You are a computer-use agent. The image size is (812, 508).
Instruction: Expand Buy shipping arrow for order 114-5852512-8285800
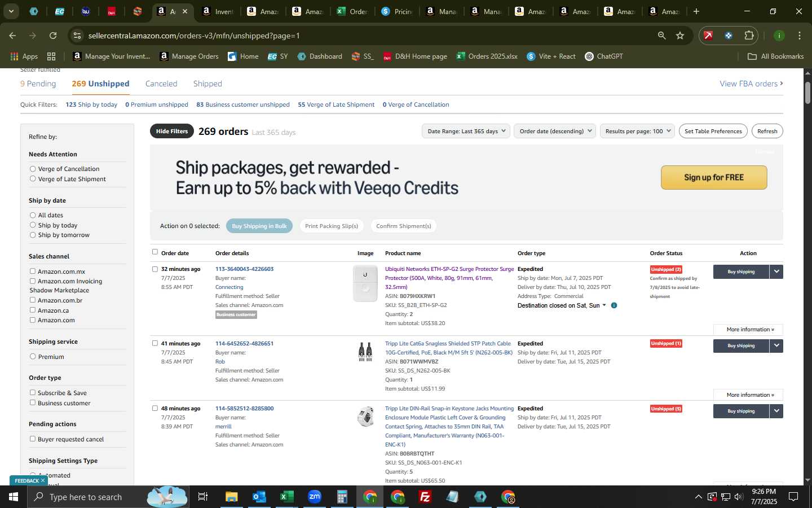tap(776, 411)
